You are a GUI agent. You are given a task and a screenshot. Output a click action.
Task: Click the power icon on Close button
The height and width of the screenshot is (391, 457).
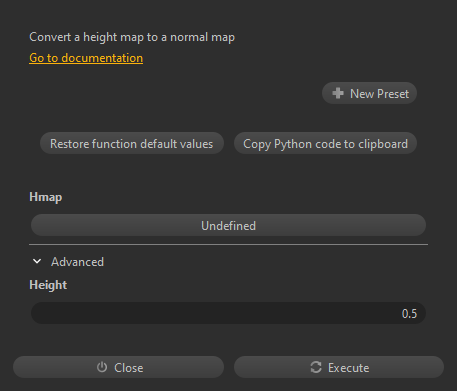(x=102, y=367)
